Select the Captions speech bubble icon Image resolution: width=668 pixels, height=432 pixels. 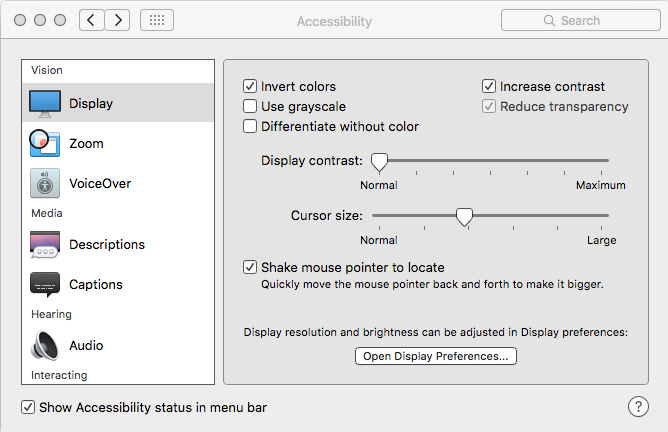45,285
